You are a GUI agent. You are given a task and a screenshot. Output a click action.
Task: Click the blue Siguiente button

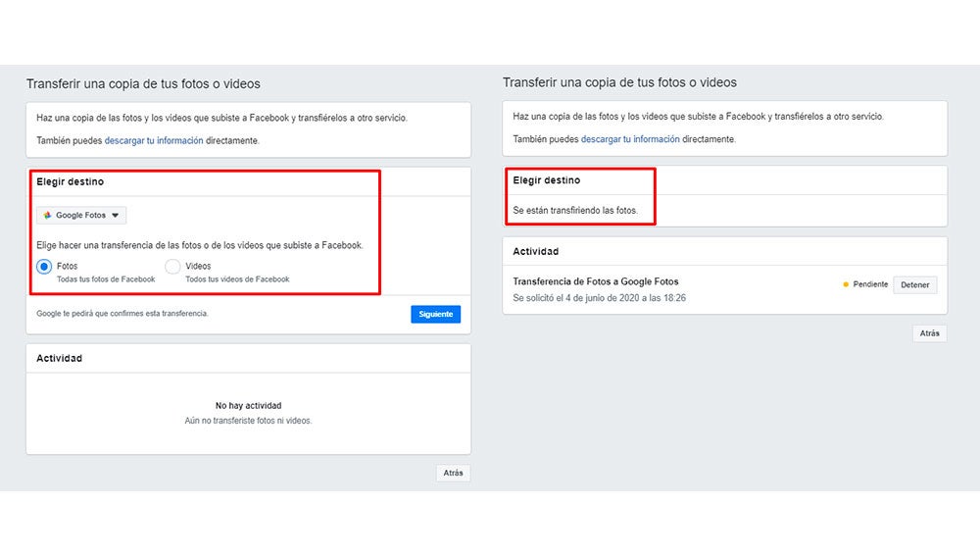(436, 314)
